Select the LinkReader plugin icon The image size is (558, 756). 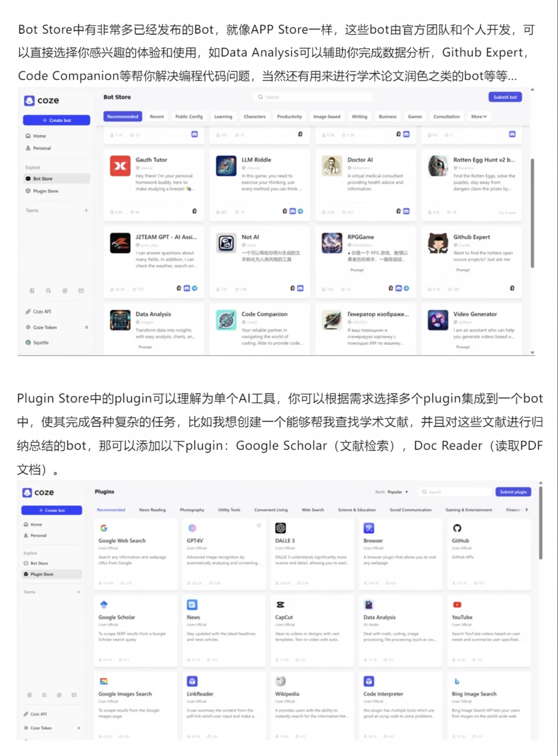[x=192, y=681]
